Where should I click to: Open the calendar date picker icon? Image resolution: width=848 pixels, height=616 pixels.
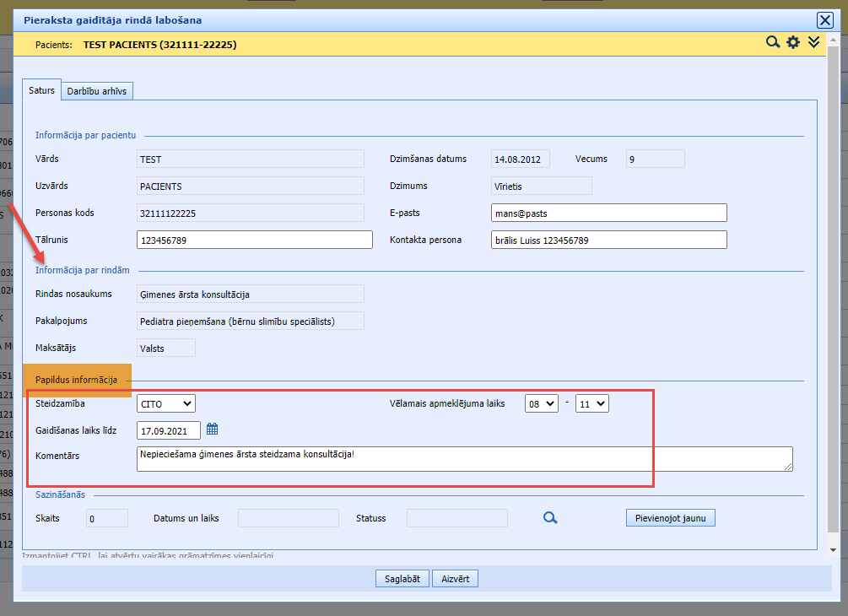(213, 430)
